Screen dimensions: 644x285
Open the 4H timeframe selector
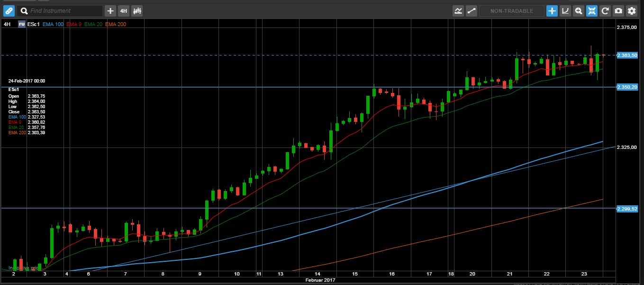pyautogui.click(x=123, y=10)
